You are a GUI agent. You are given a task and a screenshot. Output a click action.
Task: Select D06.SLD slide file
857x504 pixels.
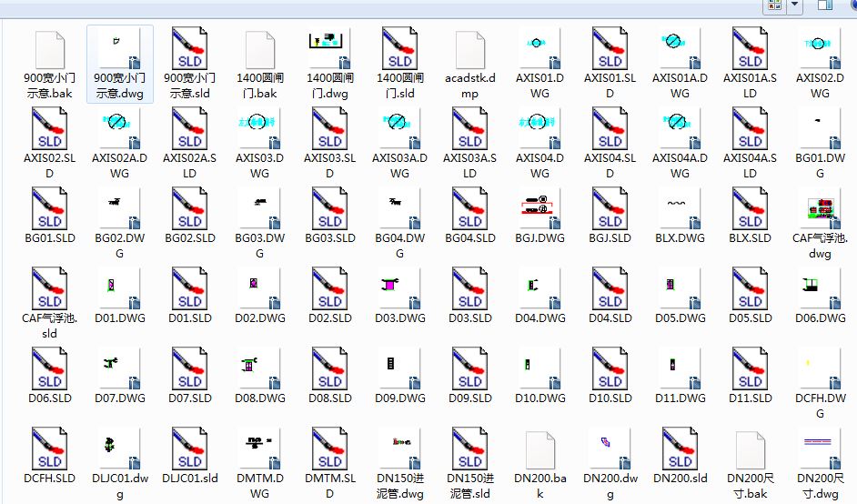pos(50,369)
